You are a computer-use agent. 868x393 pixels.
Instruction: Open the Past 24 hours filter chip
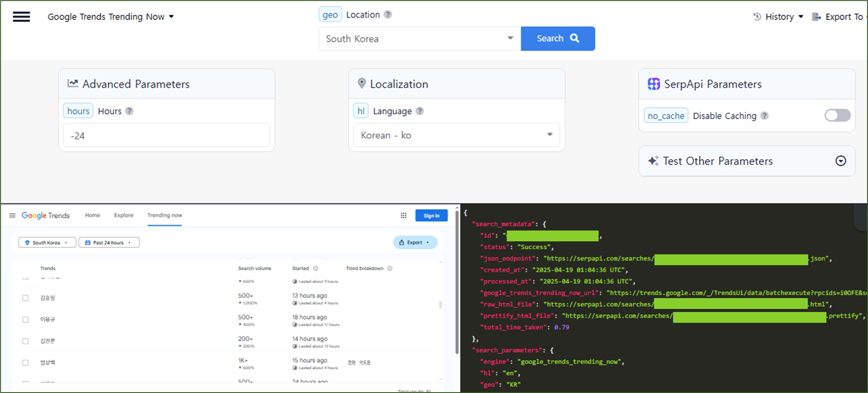tap(109, 243)
